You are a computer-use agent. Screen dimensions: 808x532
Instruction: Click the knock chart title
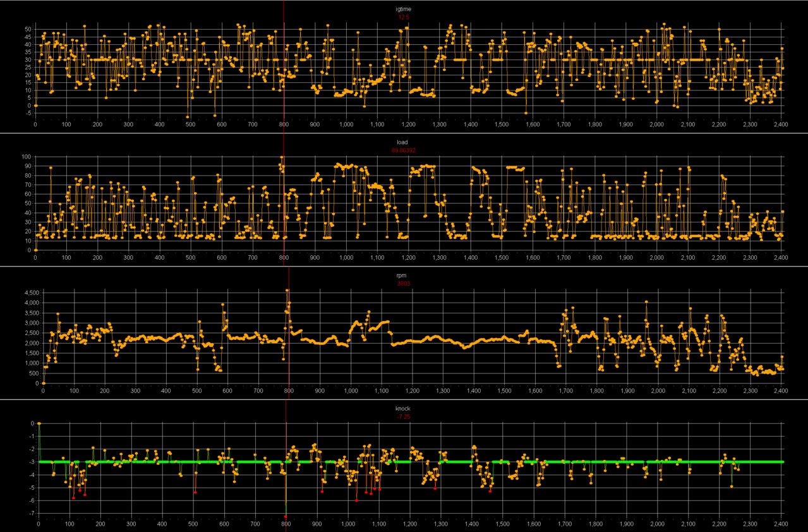404,409
